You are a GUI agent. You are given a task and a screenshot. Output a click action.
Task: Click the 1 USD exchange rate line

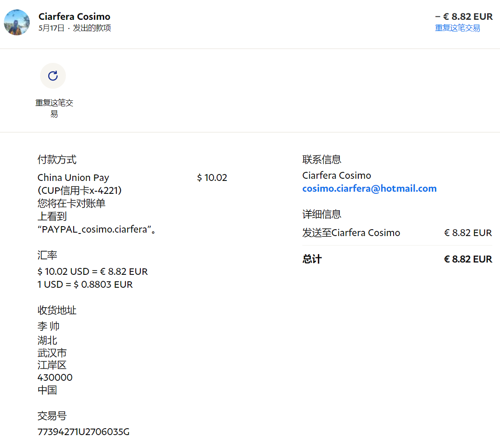[85, 284]
